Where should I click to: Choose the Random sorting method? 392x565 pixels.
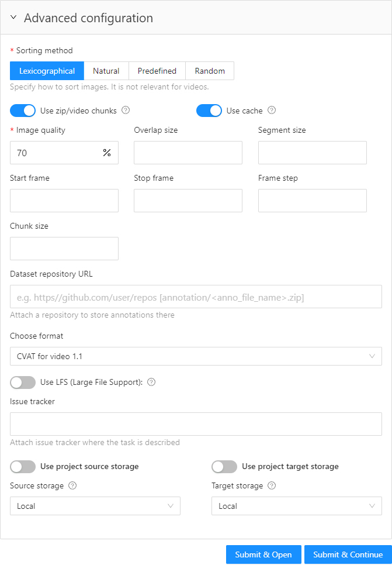point(210,71)
